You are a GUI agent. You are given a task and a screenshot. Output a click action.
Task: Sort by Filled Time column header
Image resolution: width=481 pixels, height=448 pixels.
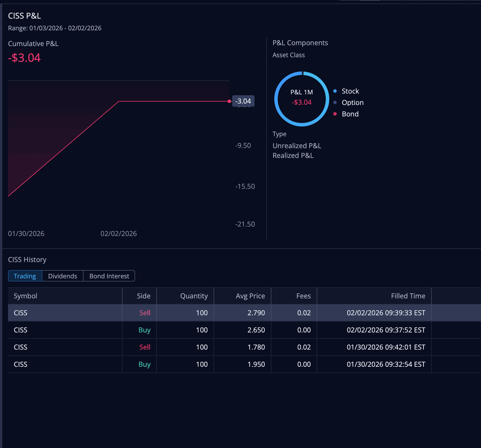point(408,296)
